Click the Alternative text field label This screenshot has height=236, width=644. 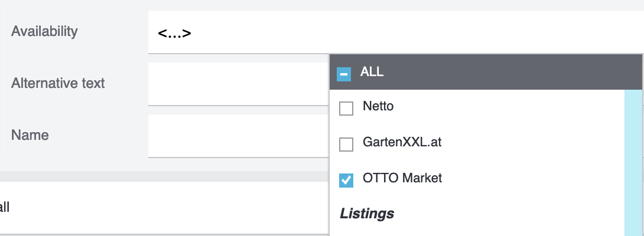click(58, 83)
